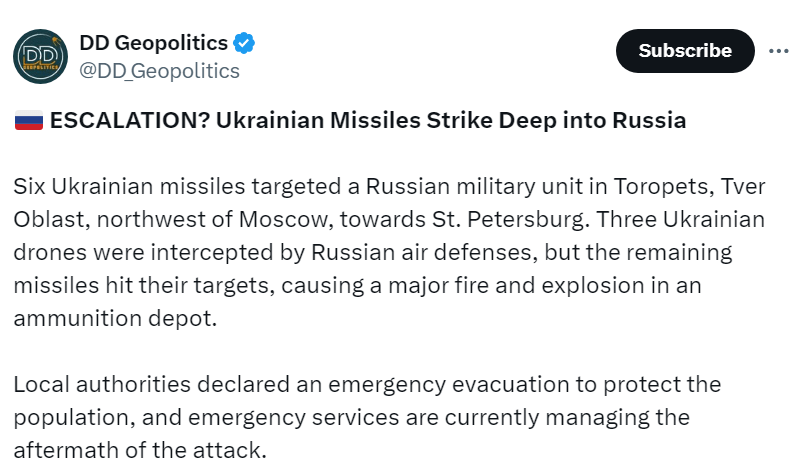The width and height of the screenshot is (797, 476).
Task: Click the @DD_Geopolitics handle
Action: click(159, 71)
